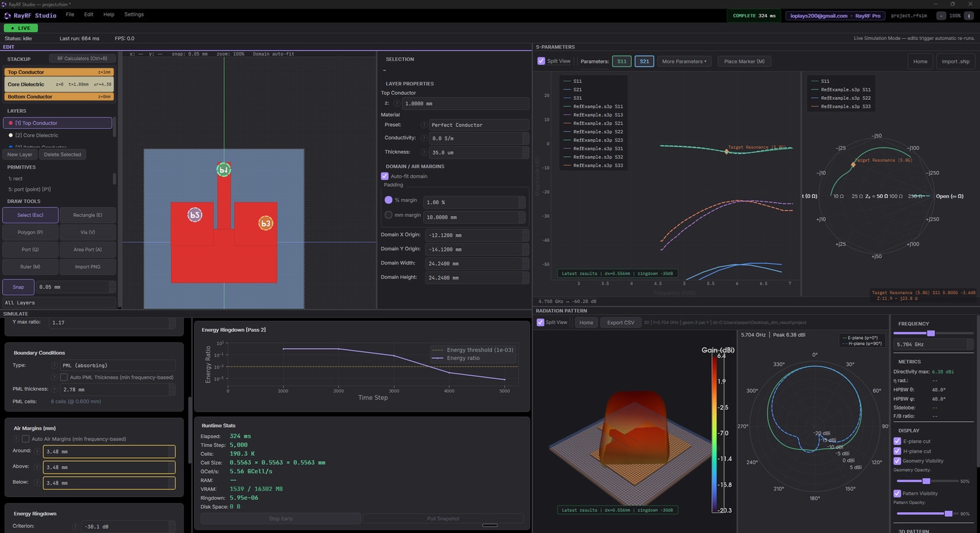Click the help icon next to z field

[397, 103]
